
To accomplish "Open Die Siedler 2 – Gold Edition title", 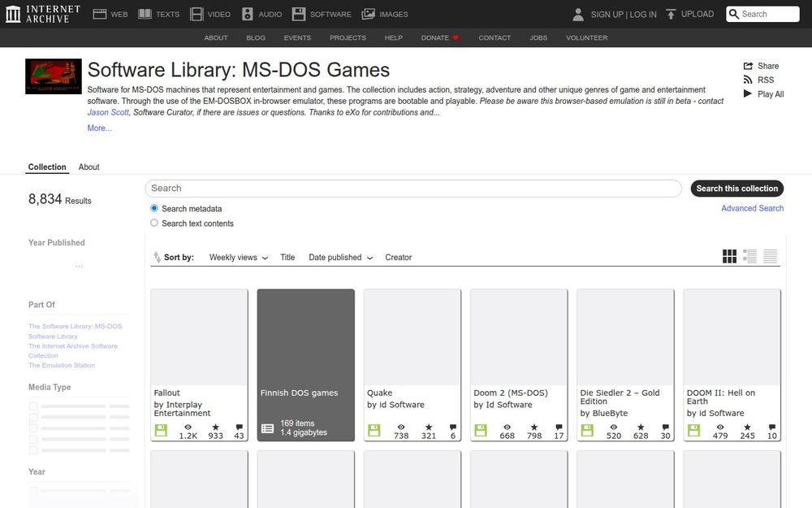I will coord(620,397).
